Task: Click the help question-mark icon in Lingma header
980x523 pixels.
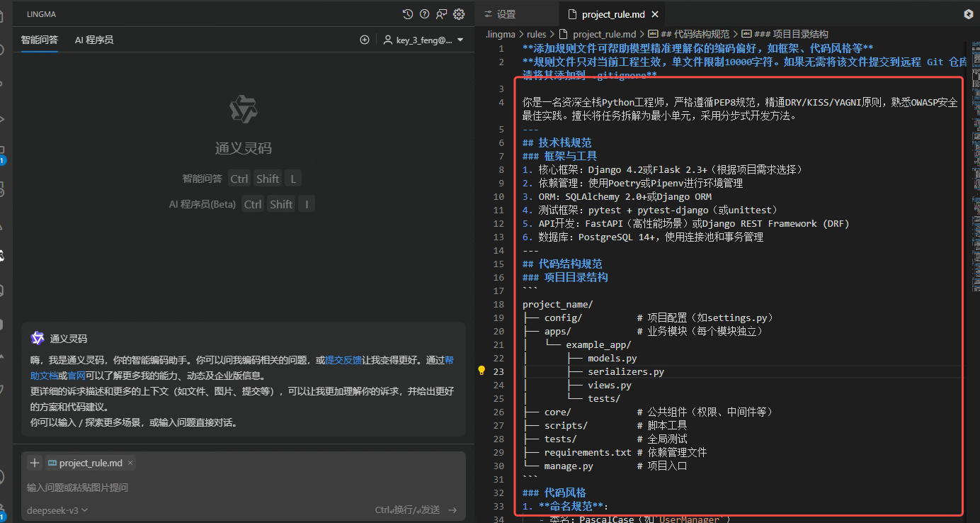Action: coord(425,14)
